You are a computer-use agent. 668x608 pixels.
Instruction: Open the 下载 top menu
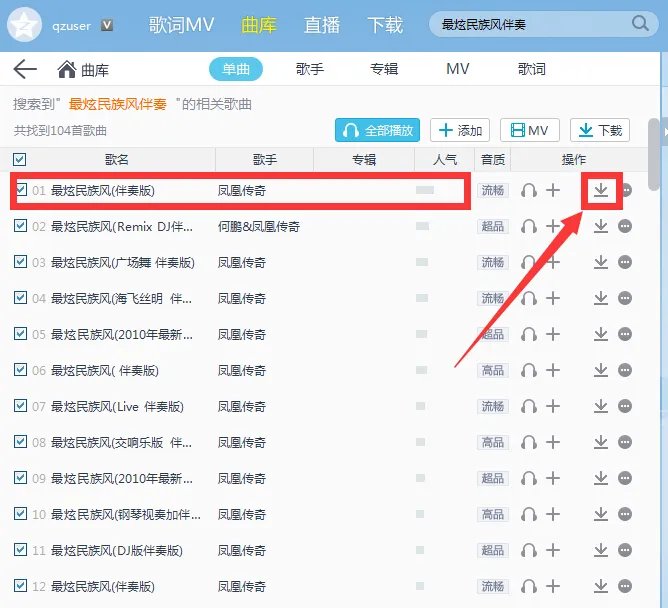pos(385,25)
